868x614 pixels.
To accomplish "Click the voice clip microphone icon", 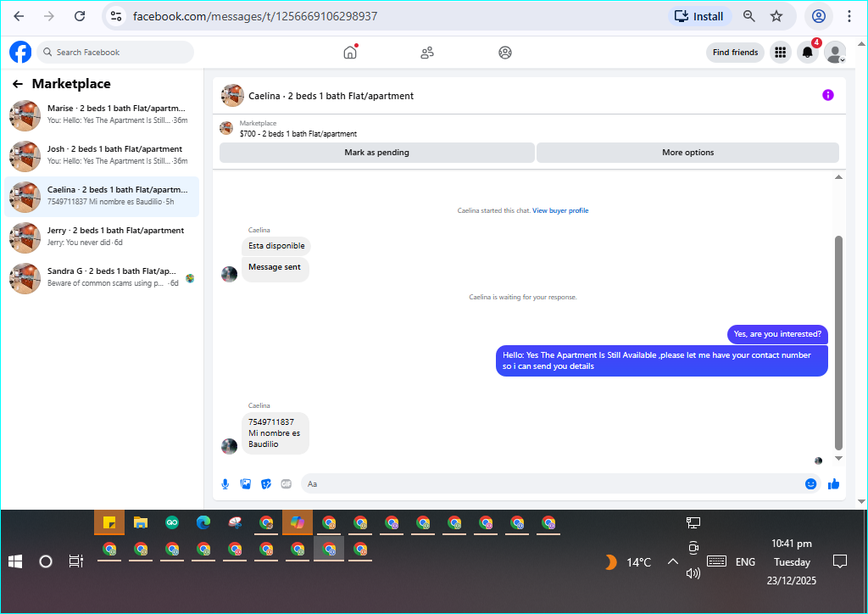I will coord(225,484).
